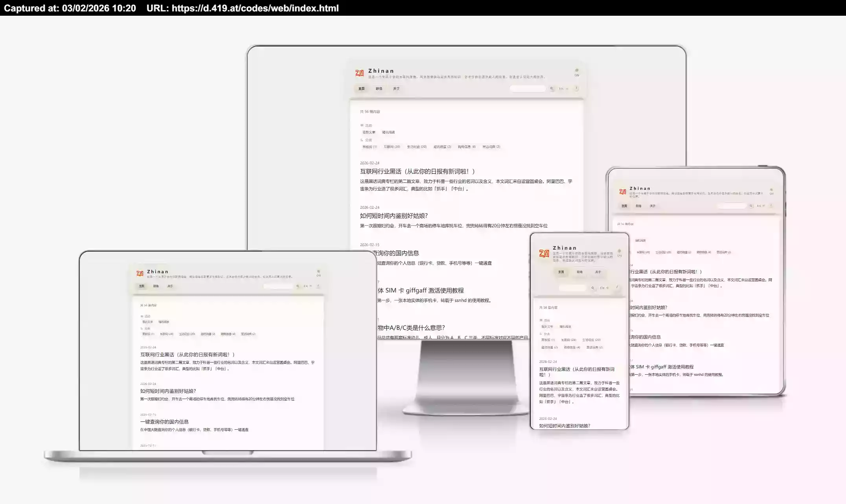This screenshot has width=846, height=504.
Task: Click the slash icon right of EN on phone
Action: point(617,287)
